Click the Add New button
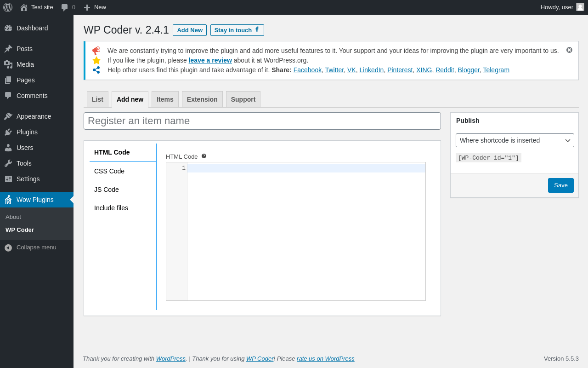The width and height of the screenshot is (588, 368). pos(190,30)
